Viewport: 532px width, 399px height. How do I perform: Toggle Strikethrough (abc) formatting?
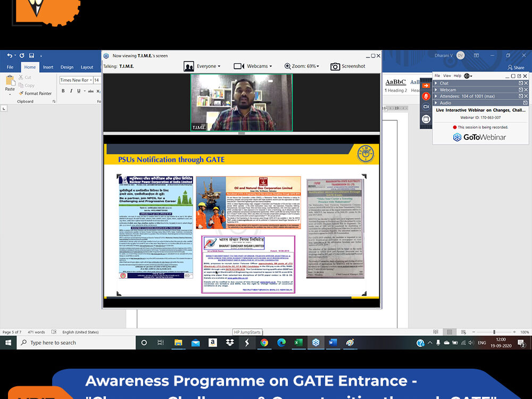coord(90,91)
